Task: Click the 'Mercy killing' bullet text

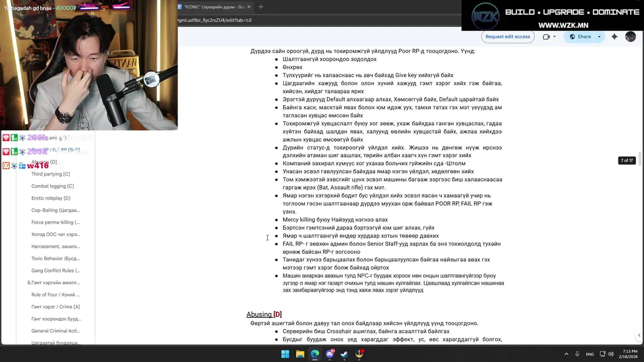Action: tap(335, 220)
